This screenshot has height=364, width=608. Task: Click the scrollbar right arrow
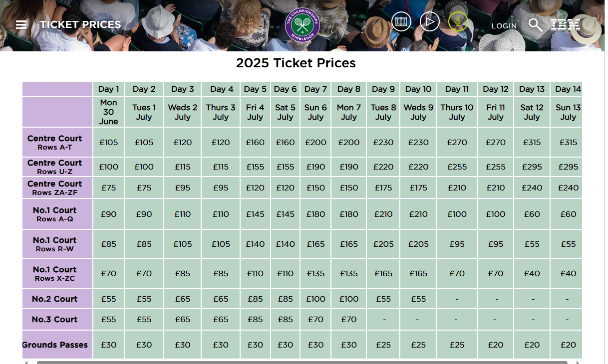point(578,362)
